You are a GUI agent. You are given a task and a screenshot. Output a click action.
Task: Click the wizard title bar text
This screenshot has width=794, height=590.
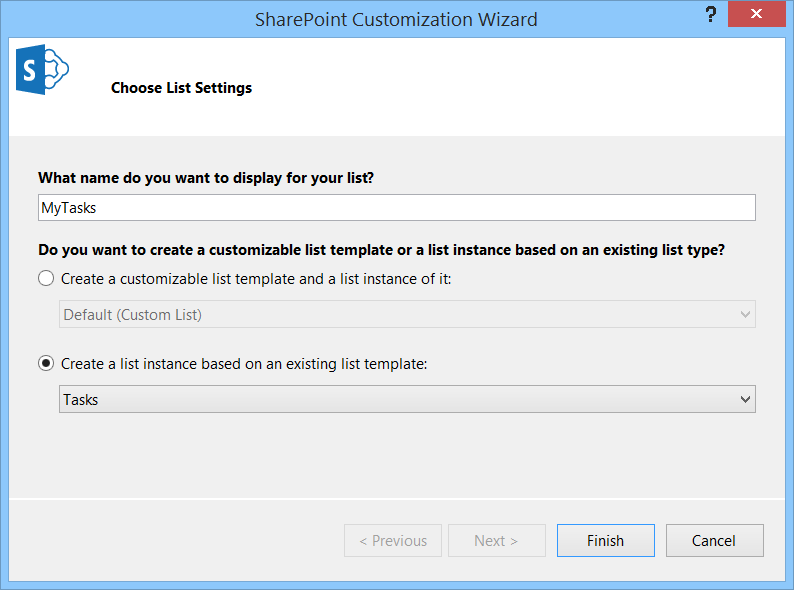point(396,20)
